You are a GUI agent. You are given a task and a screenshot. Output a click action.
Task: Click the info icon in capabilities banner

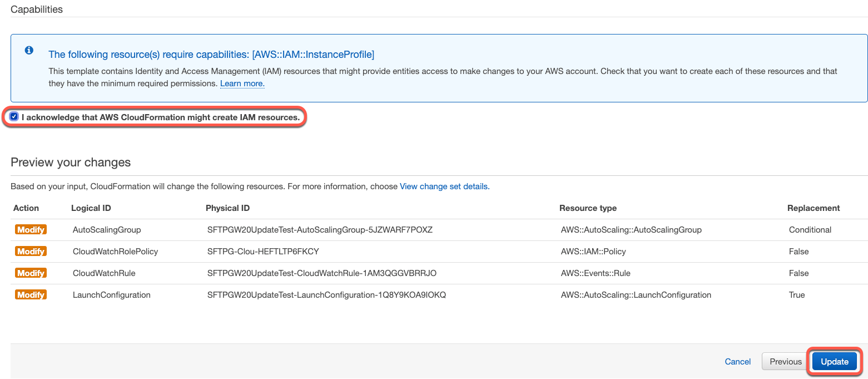click(29, 51)
